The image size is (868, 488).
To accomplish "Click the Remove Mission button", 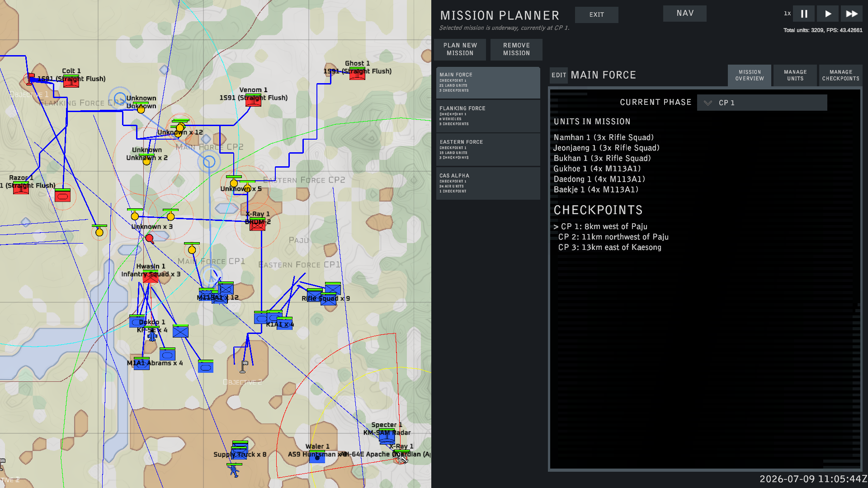I will click(516, 49).
